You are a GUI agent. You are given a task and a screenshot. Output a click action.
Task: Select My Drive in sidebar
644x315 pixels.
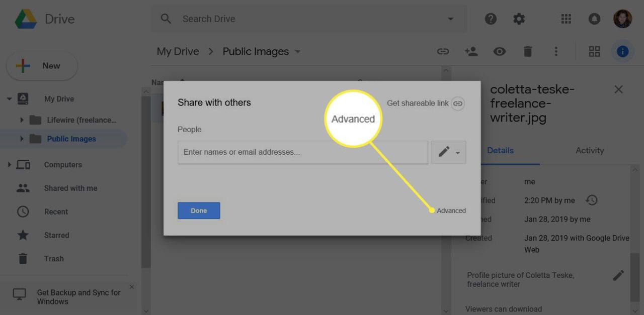(x=59, y=99)
